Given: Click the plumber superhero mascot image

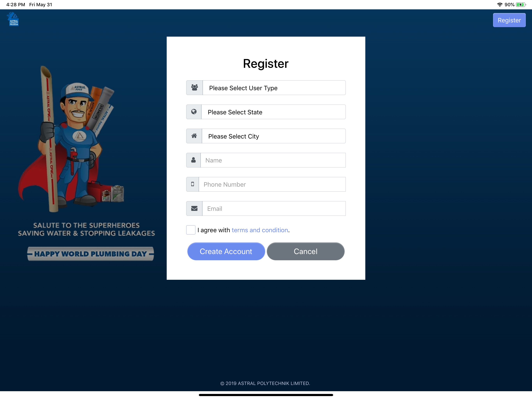Looking at the screenshot, I should [x=71, y=139].
